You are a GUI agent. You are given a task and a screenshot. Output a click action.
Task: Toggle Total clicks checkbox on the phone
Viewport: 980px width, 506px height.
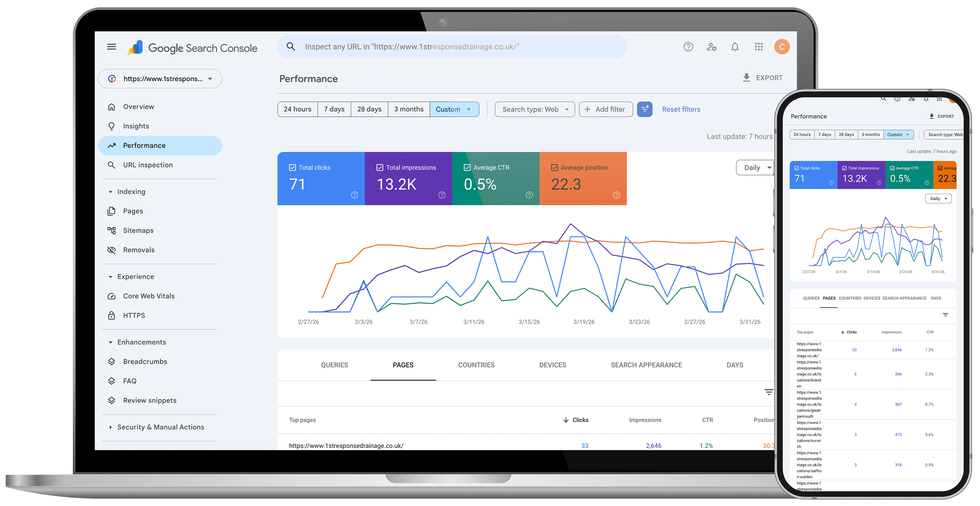797,168
